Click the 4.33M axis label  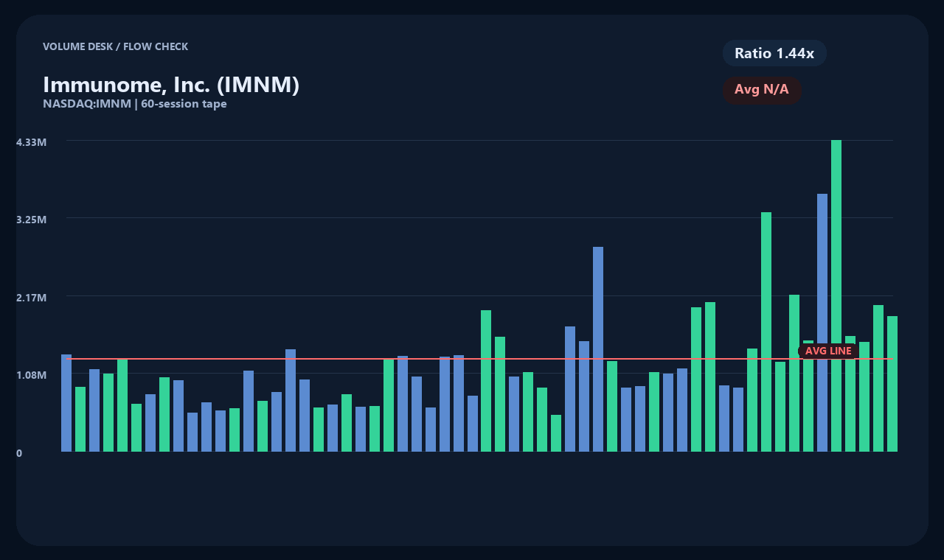(x=32, y=141)
